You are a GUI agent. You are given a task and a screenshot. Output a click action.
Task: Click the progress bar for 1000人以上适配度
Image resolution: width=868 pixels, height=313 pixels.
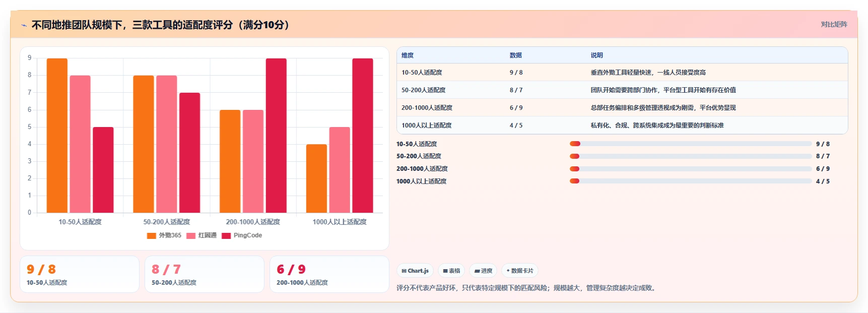691,181
